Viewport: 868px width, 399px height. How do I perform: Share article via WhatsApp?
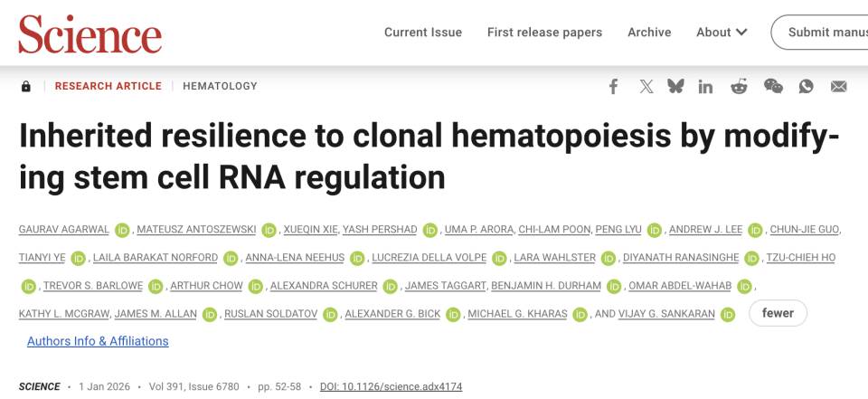806,86
